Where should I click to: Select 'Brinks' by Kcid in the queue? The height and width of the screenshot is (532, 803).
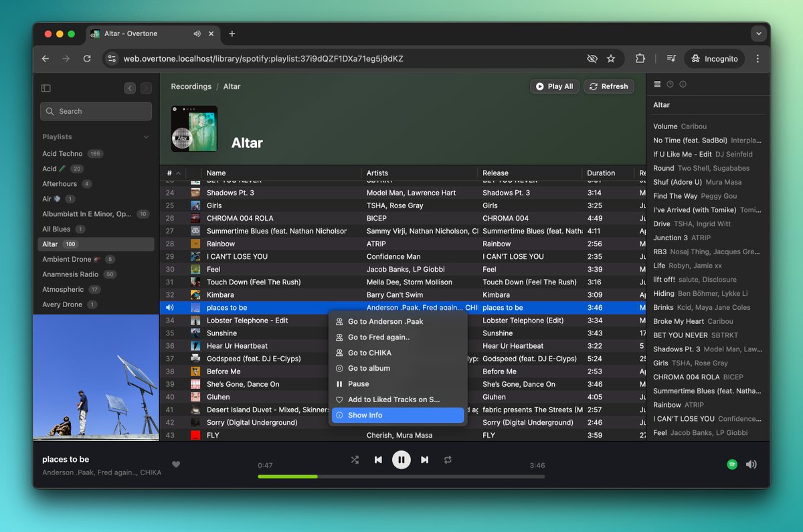coord(709,308)
